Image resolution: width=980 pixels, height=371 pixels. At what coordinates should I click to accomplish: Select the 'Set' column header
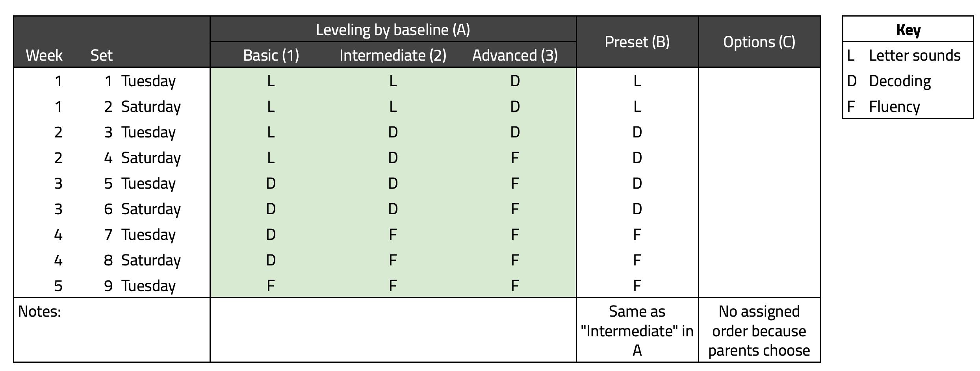coord(102,55)
